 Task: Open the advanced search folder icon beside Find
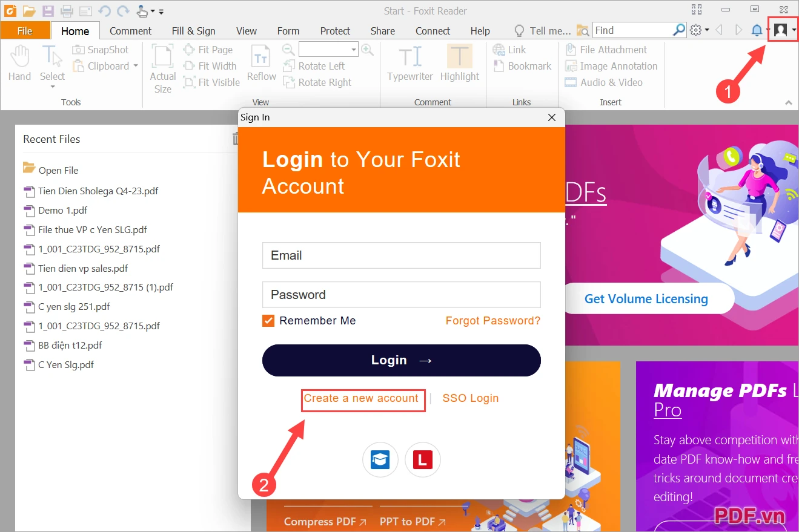[583, 30]
